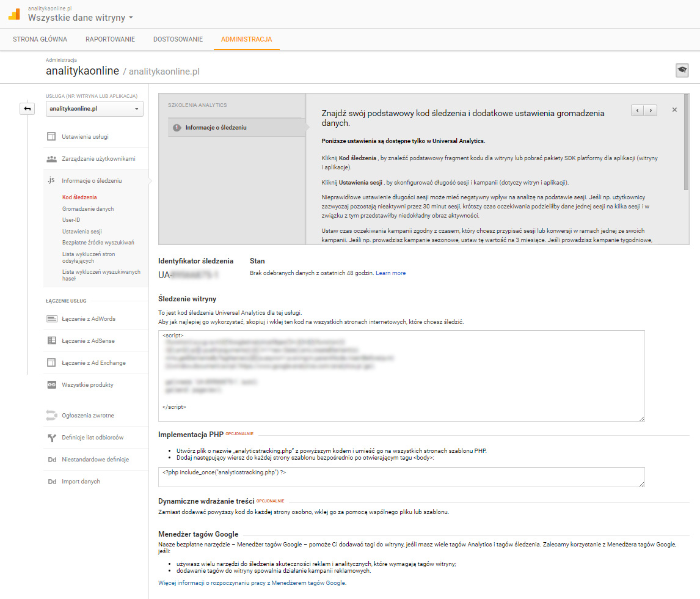Viewport: 700px width, 599px height.
Task: Open Lista wykluczeń stron odsyłających
Action: click(x=89, y=257)
